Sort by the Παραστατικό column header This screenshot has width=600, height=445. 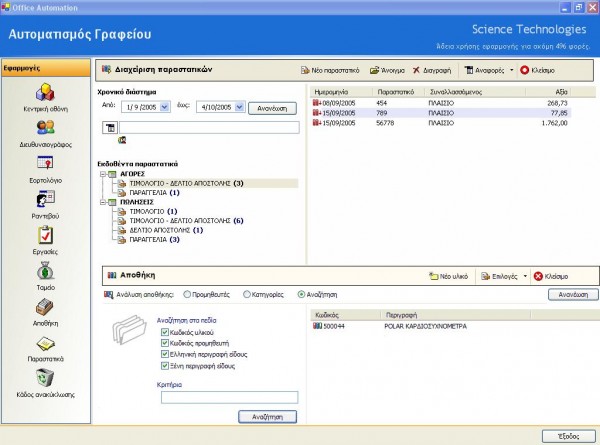398,92
